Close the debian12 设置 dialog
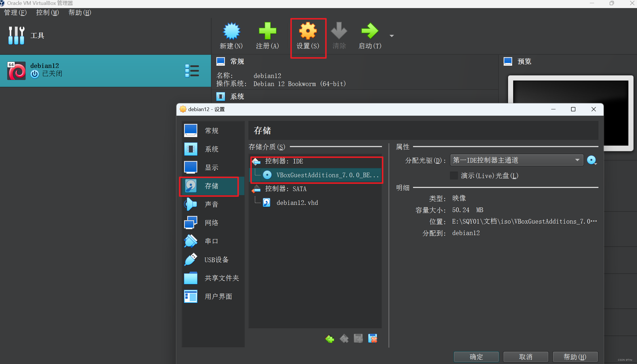 594,109
